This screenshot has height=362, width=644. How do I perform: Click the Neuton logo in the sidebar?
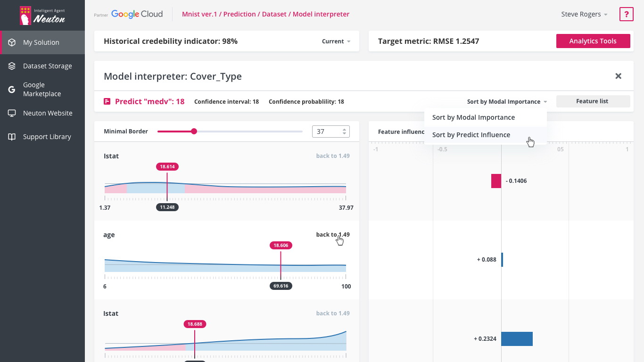coord(42,16)
